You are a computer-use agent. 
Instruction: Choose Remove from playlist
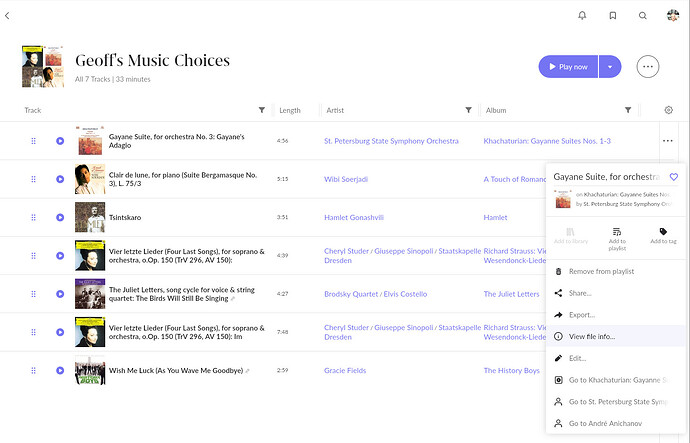click(601, 271)
